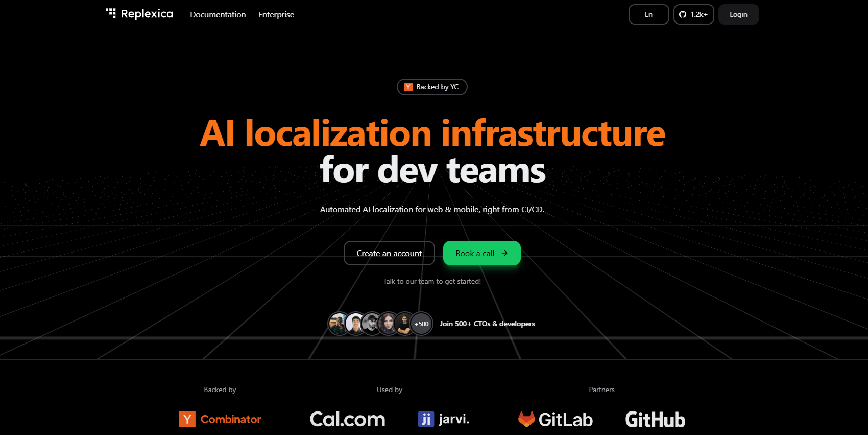This screenshot has height=435, width=868.
Task: Click the 'Used by' section label
Action: click(390, 390)
